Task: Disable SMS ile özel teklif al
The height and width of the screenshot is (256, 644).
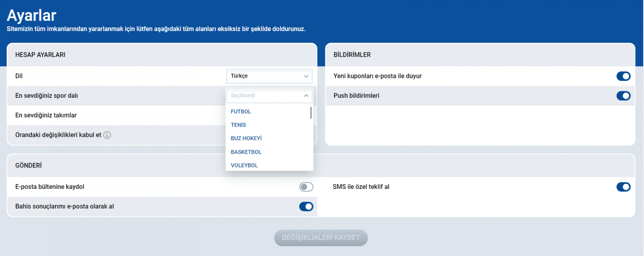Action: 623,187
